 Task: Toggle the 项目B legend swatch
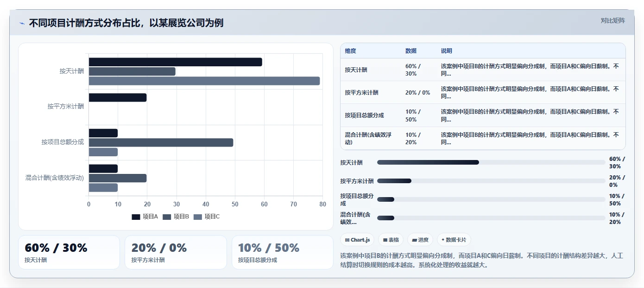pos(166,217)
